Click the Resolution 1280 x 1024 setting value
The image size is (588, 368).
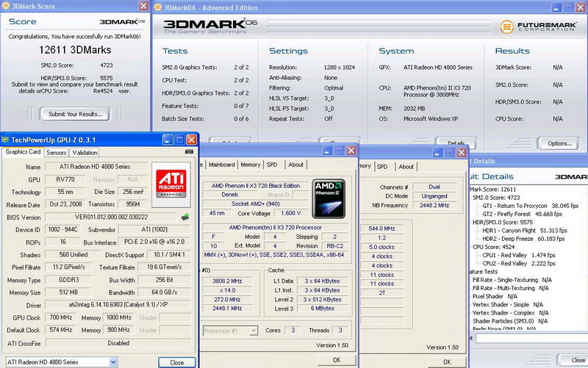(339, 68)
